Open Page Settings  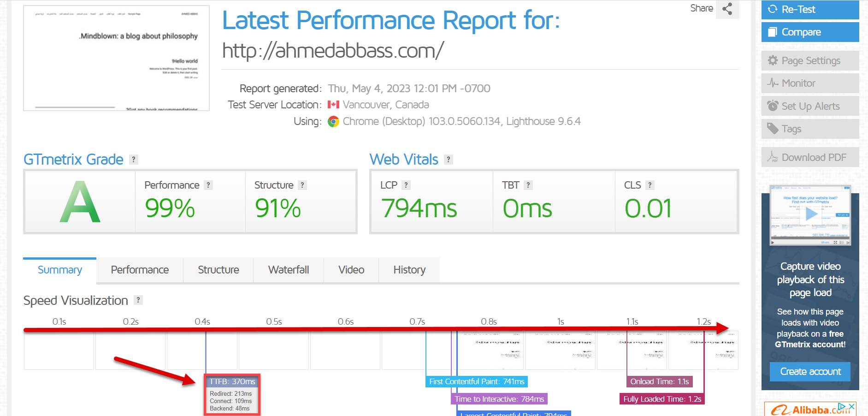click(x=810, y=60)
